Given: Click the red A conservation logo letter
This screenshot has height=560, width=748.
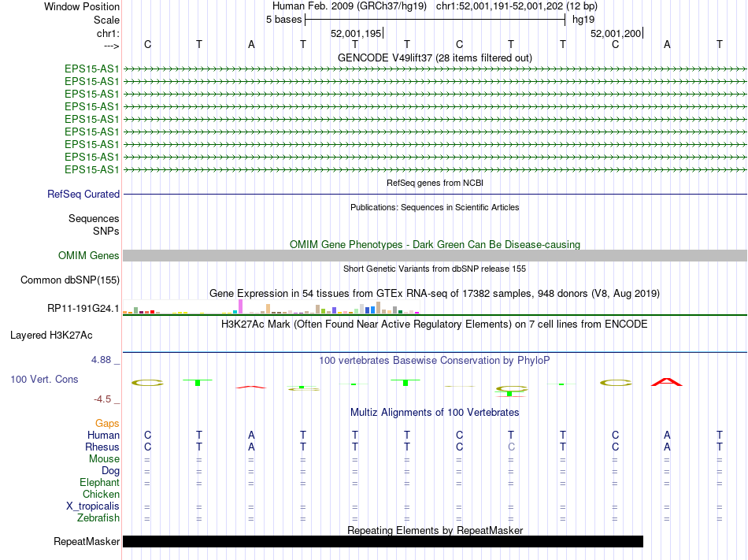Looking at the screenshot, I should point(667,382).
